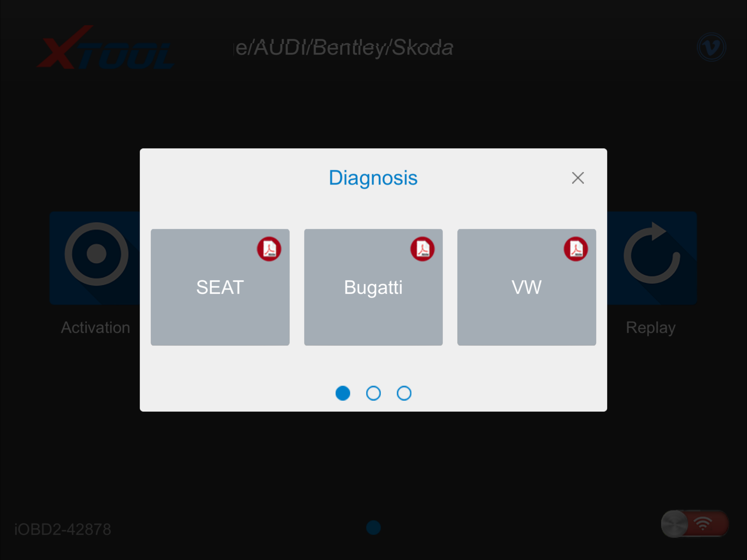Click the Activation label
The height and width of the screenshot is (560, 747).
pos(96,328)
